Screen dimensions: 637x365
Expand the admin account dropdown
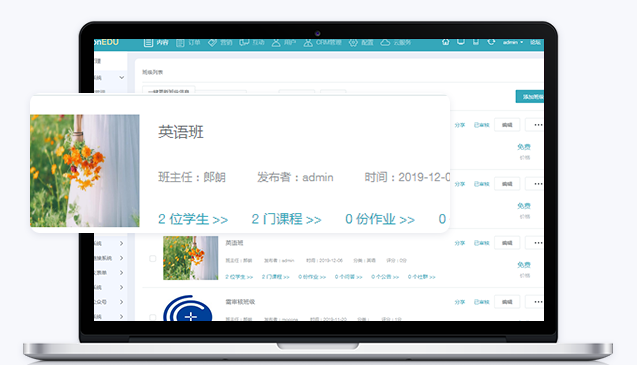[x=513, y=42]
